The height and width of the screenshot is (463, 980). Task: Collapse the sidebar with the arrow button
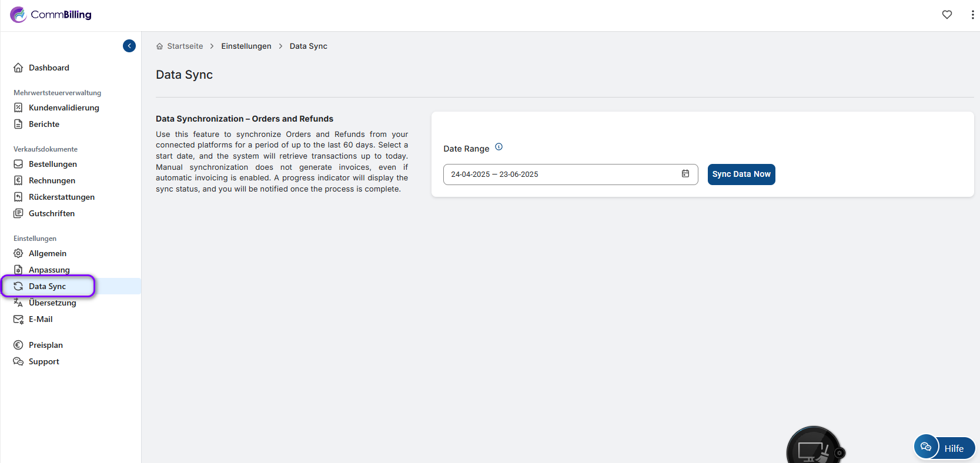point(129,46)
